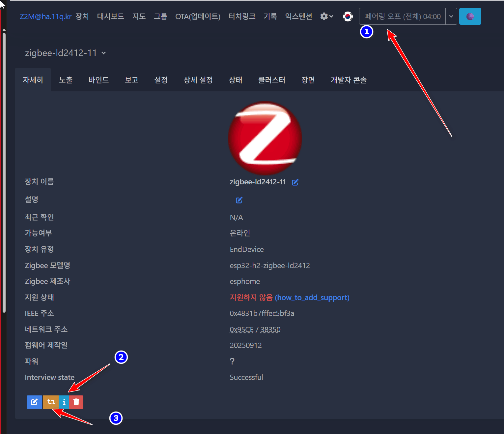The width and height of the screenshot is (504, 434).
Task: Open the 개발자 콘솔 tab
Action: click(349, 80)
